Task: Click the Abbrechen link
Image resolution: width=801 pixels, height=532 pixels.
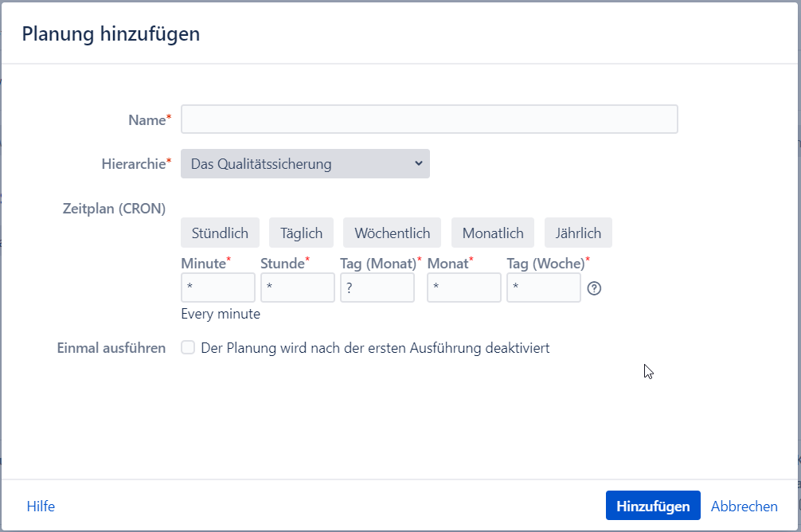Action: click(744, 507)
